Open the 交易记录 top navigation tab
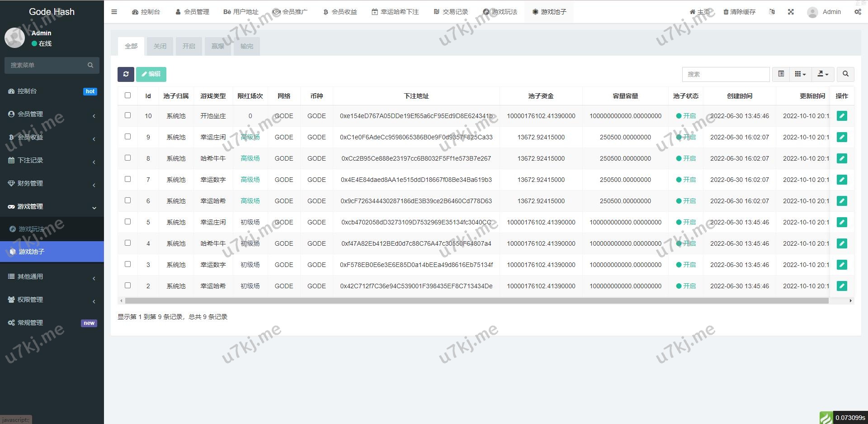This screenshot has width=868, height=424. pos(451,12)
